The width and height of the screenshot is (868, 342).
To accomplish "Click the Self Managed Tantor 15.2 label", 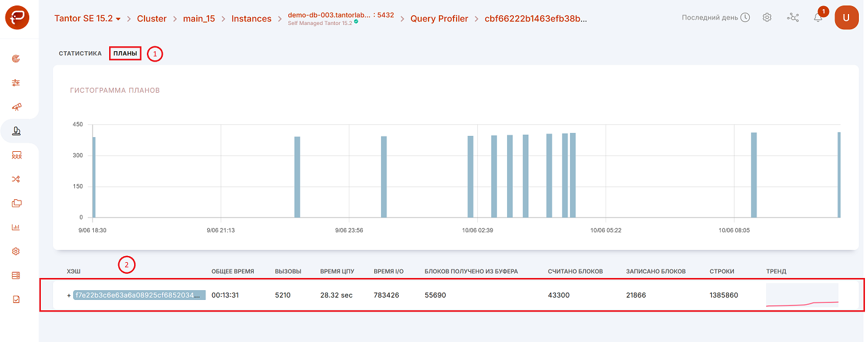I will (x=320, y=23).
